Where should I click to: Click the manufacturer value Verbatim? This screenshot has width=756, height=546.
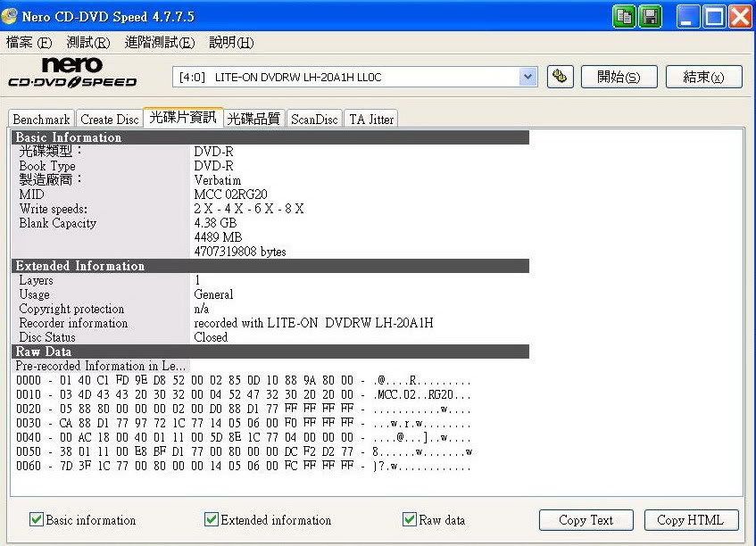tap(218, 180)
